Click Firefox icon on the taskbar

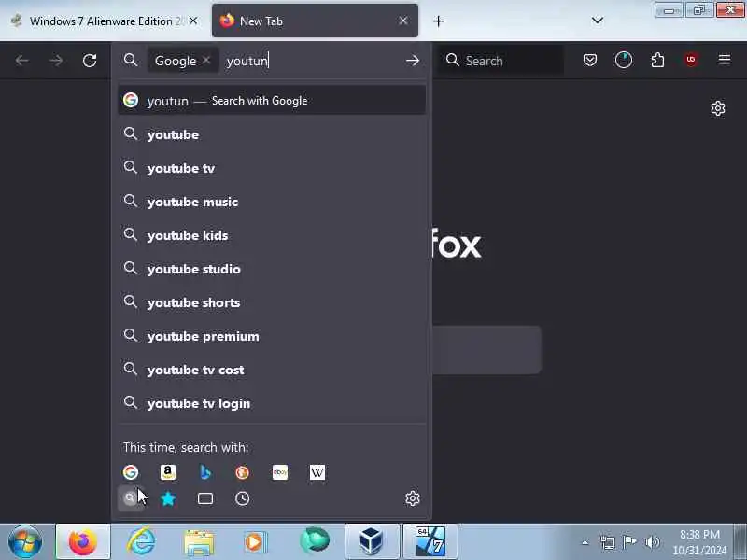tap(83, 541)
